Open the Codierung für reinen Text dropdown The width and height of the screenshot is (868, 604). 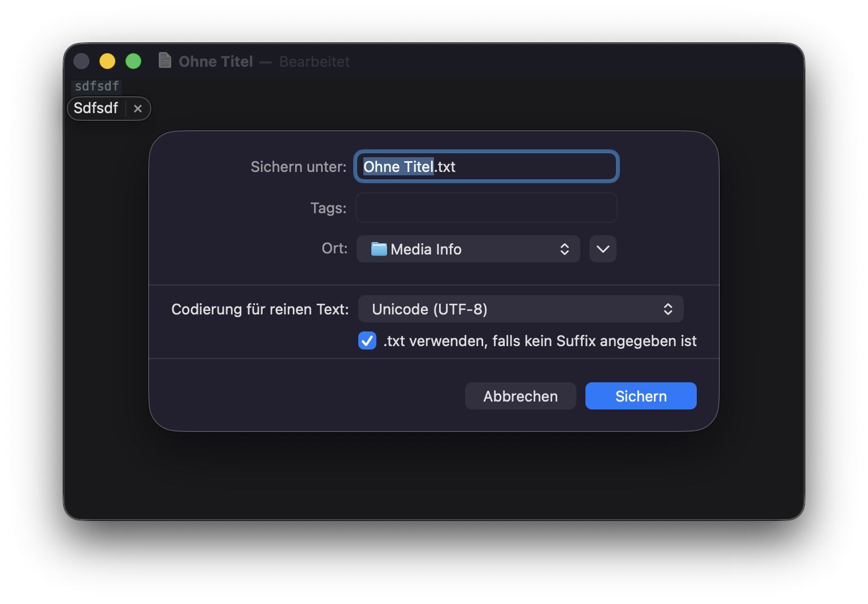tap(520, 309)
